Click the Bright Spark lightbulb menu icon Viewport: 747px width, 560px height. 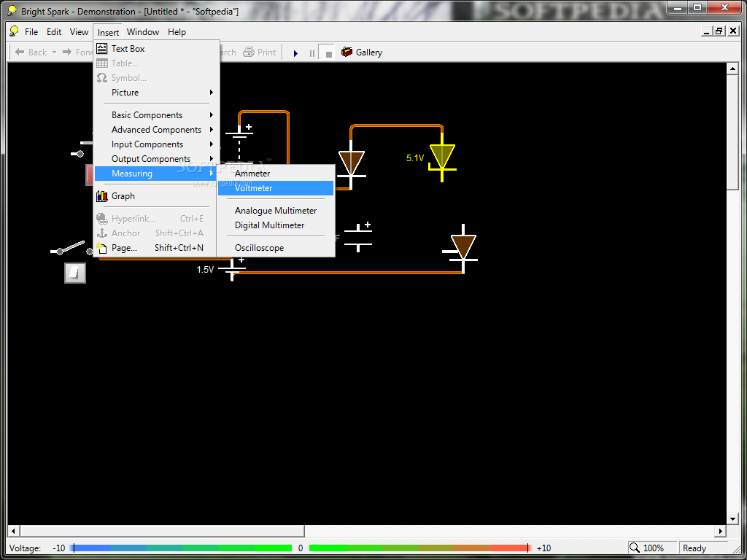point(15,31)
